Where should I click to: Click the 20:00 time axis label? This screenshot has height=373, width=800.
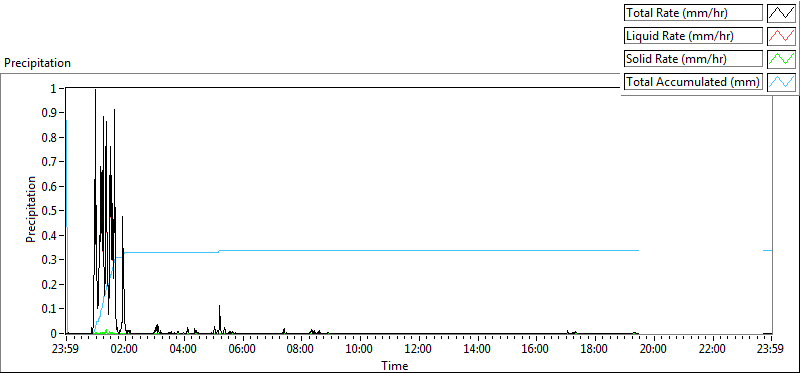[654, 350]
